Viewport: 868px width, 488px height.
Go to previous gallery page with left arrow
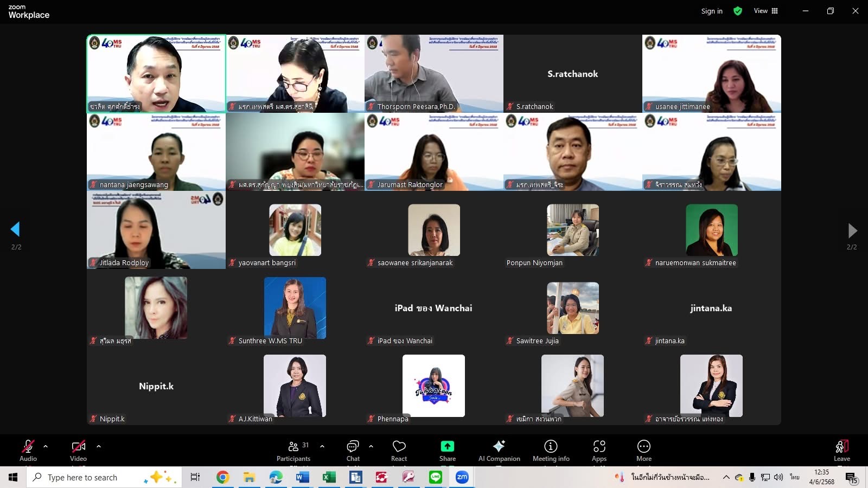[15, 229]
